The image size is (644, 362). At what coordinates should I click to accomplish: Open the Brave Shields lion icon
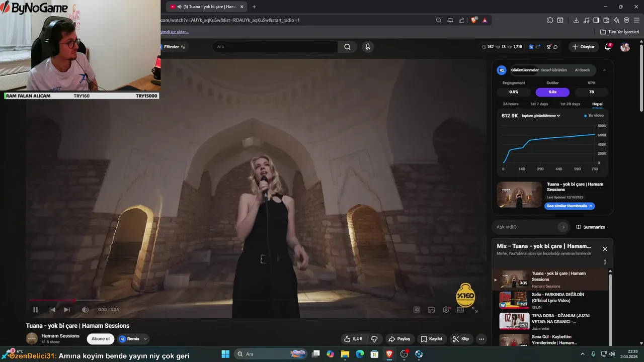[473, 20]
